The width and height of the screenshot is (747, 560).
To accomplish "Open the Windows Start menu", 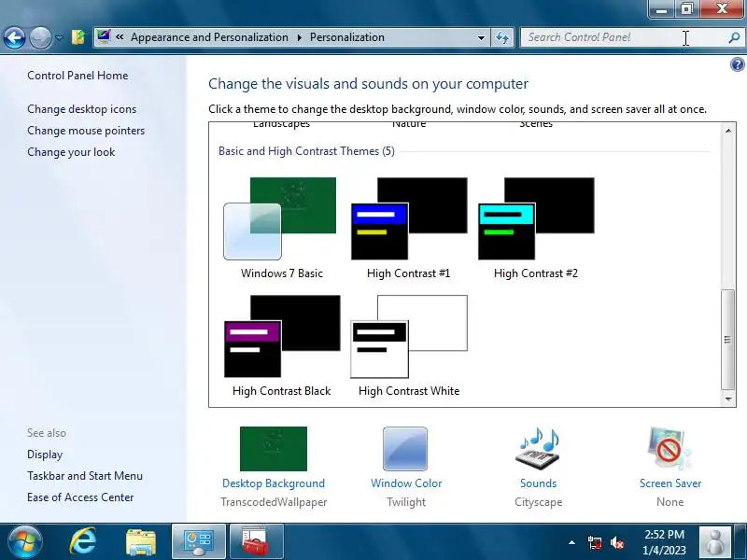I will point(24,542).
